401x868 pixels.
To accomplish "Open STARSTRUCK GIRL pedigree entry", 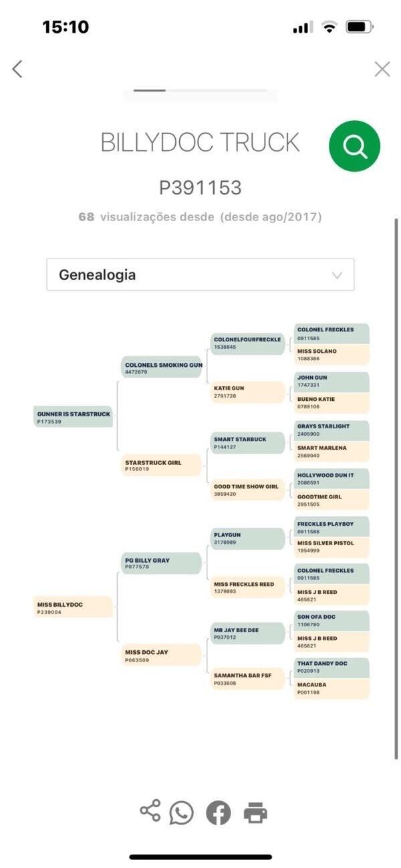I will coord(162,465).
